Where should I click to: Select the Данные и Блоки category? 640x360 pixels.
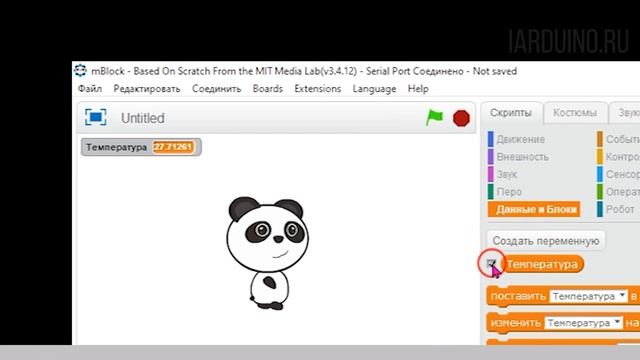534,209
